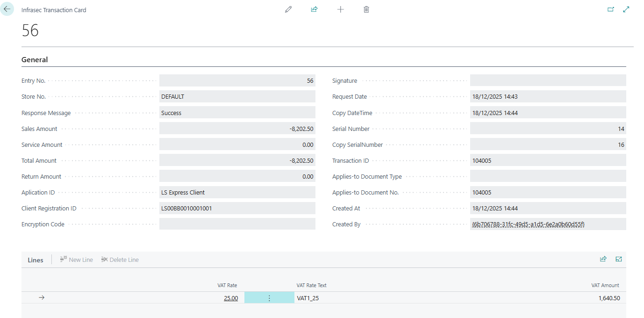Open the 25.00 VAT Rate link
Viewport: 644px width, 318px height.
pyautogui.click(x=231, y=298)
